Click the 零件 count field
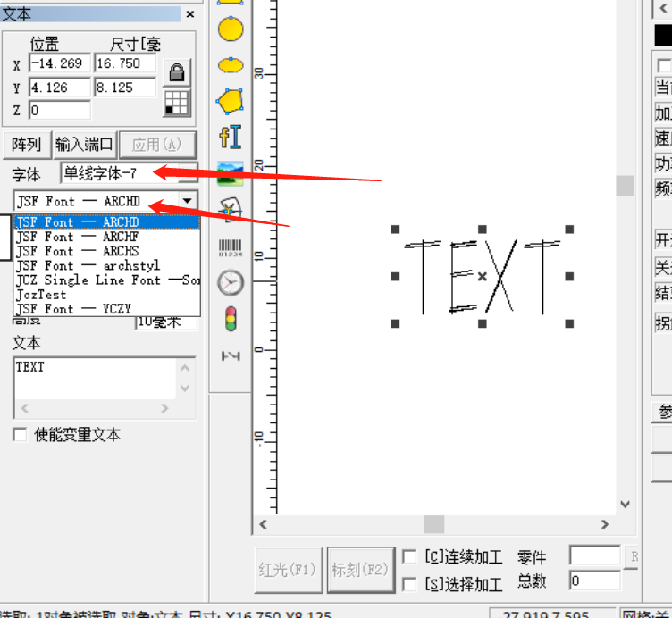672x618 pixels. pos(594,556)
